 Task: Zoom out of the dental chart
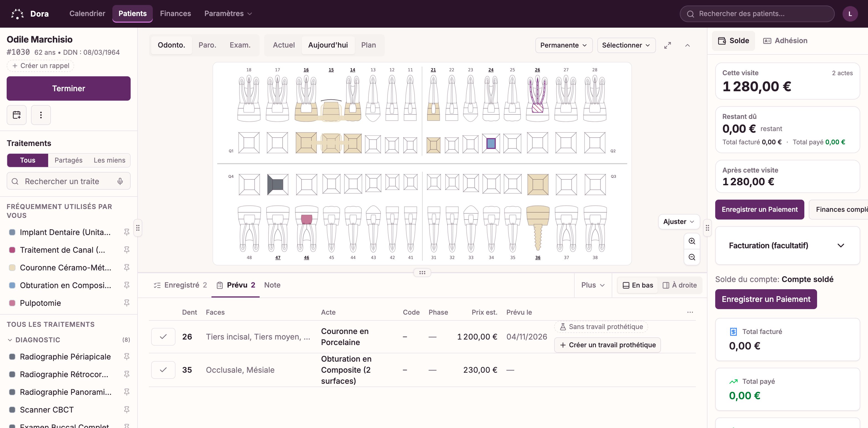pos(692,257)
